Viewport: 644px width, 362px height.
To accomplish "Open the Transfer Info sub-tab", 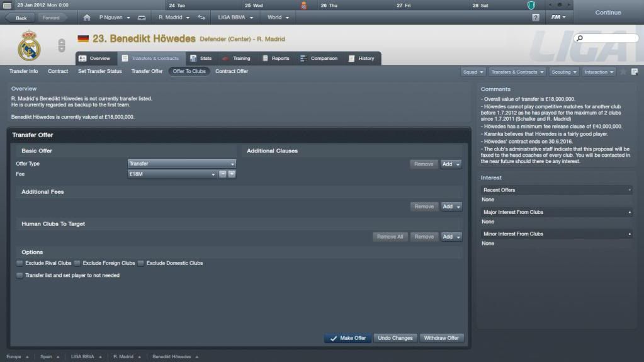I will pyautogui.click(x=23, y=72).
